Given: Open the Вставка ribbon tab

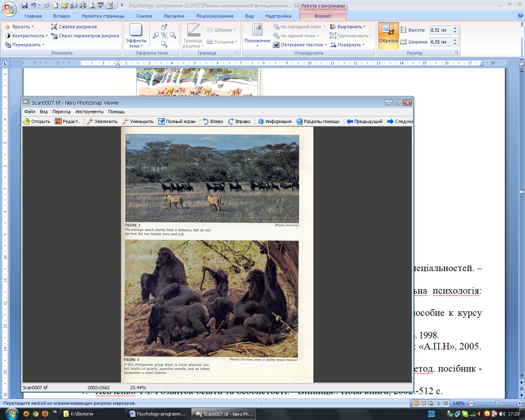Looking at the screenshot, I should point(62,16).
